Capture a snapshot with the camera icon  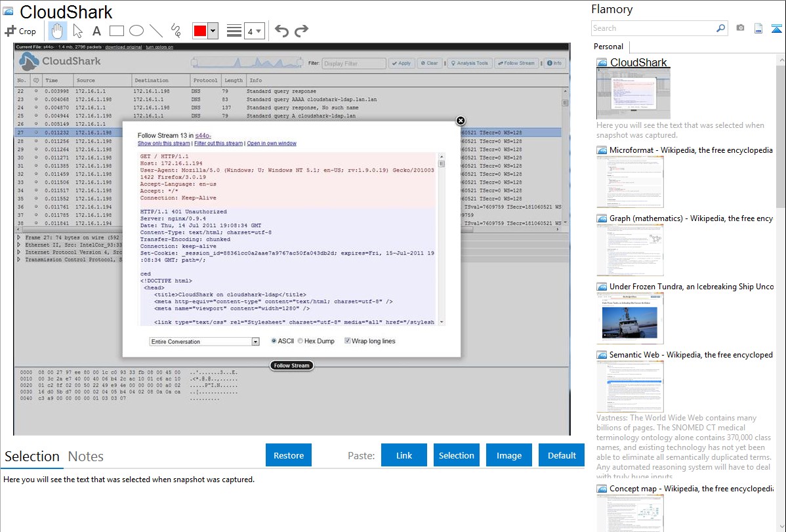tap(740, 28)
